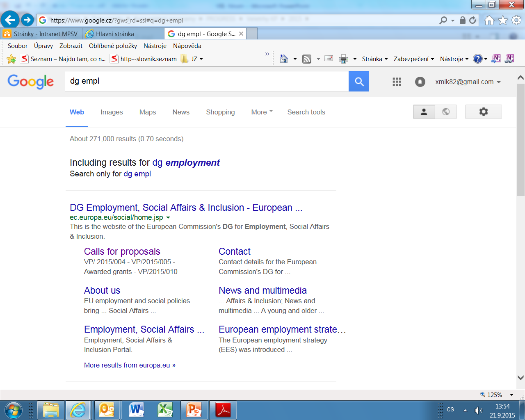This screenshot has height=420, width=525.
Task: Click the Windows Start button
Action: pyautogui.click(x=13, y=410)
